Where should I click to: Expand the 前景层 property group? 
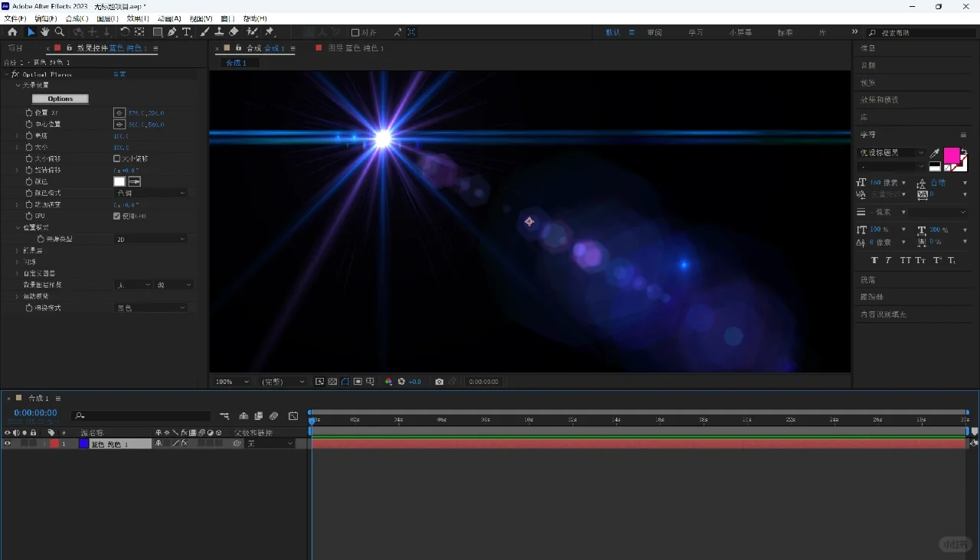(x=17, y=251)
